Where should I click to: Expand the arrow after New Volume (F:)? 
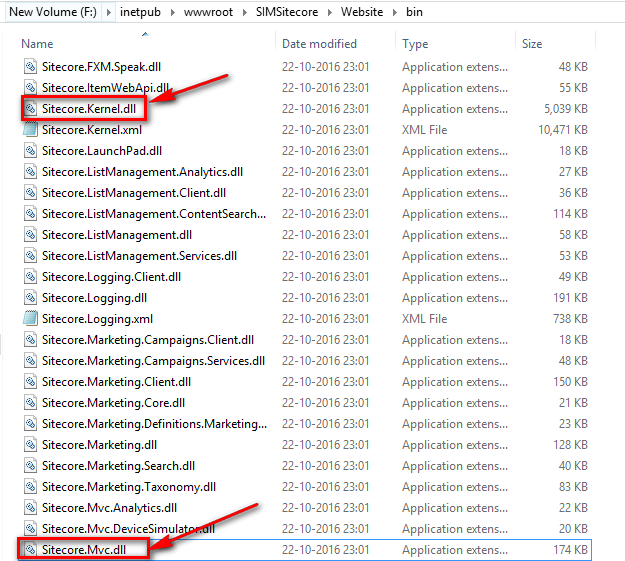(x=108, y=12)
